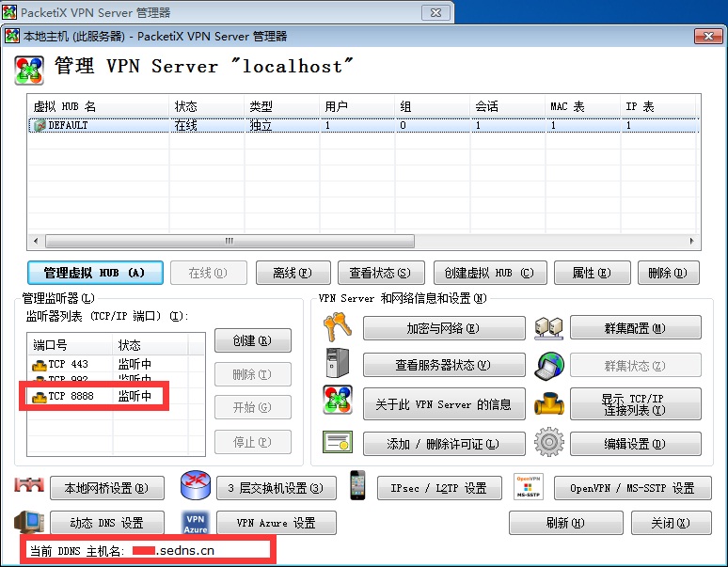Open 群集配置 (M)
The image size is (728, 567).
click(635, 328)
